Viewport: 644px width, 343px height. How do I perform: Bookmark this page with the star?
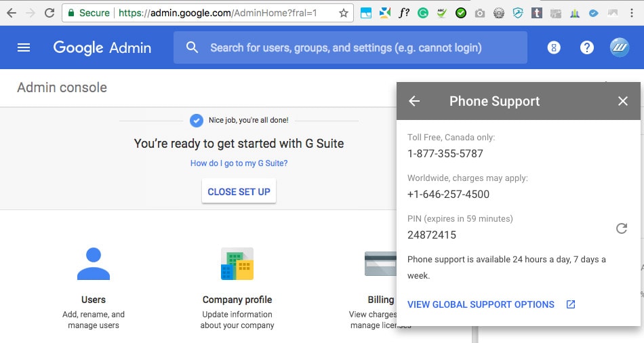point(344,13)
